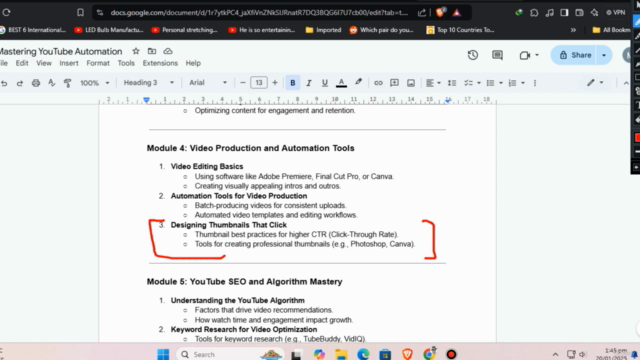This screenshot has height=360, width=640.
Task: Open 'Top 10 Countries To...' bookmark
Action: pyautogui.click(x=460, y=30)
